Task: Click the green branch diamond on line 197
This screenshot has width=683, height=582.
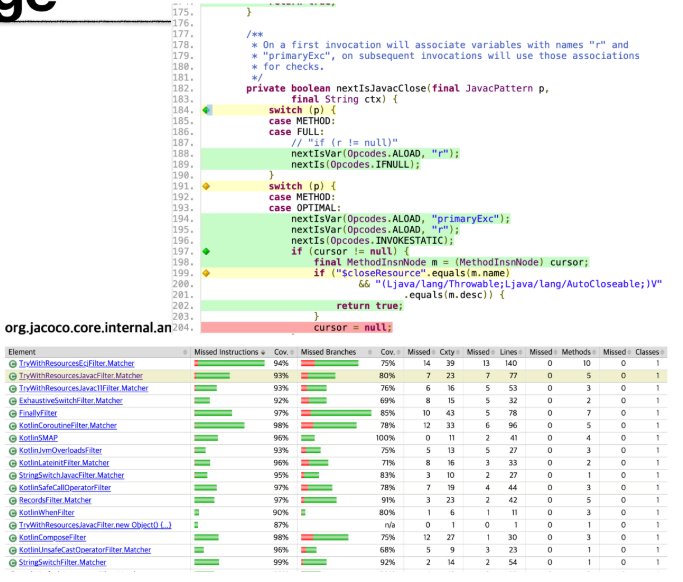Action: click(x=206, y=251)
